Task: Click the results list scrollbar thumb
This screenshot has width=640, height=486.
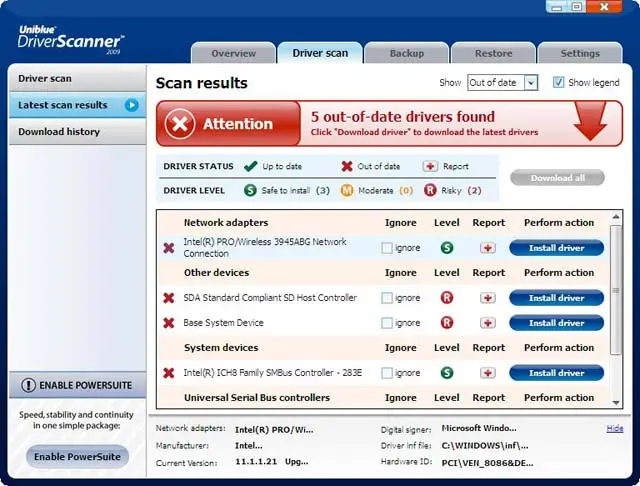Action: [616, 290]
